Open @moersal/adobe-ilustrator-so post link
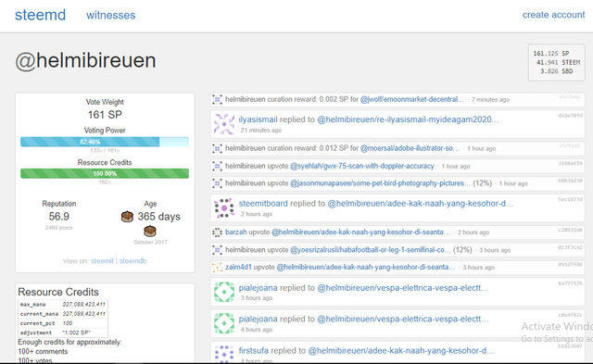The width and height of the screenshot is (593, 364). pos(410,148)
